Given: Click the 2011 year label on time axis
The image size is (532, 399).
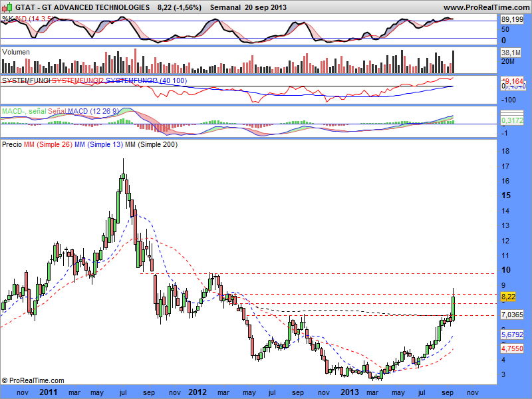Looking at the screenshot, I should coord(49,392).
